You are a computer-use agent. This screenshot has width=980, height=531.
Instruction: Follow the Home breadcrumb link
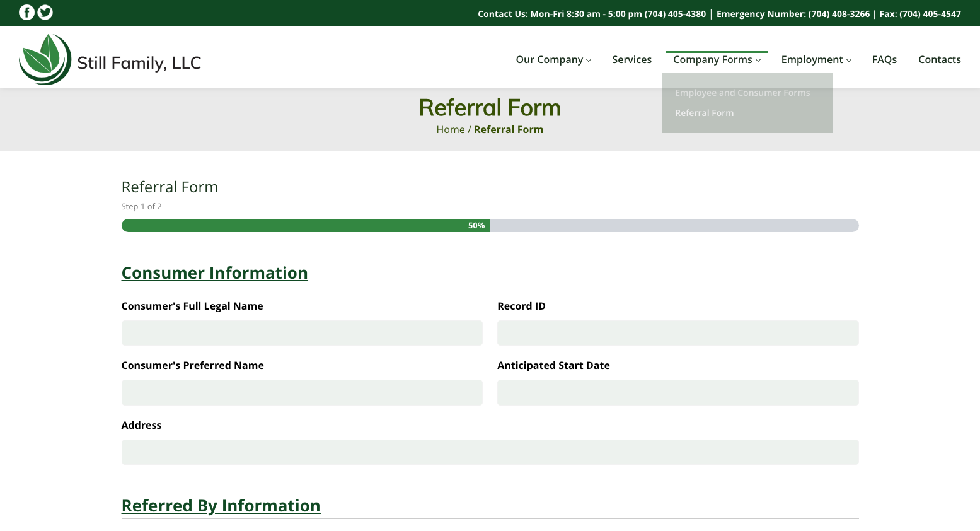coord(450,129)
